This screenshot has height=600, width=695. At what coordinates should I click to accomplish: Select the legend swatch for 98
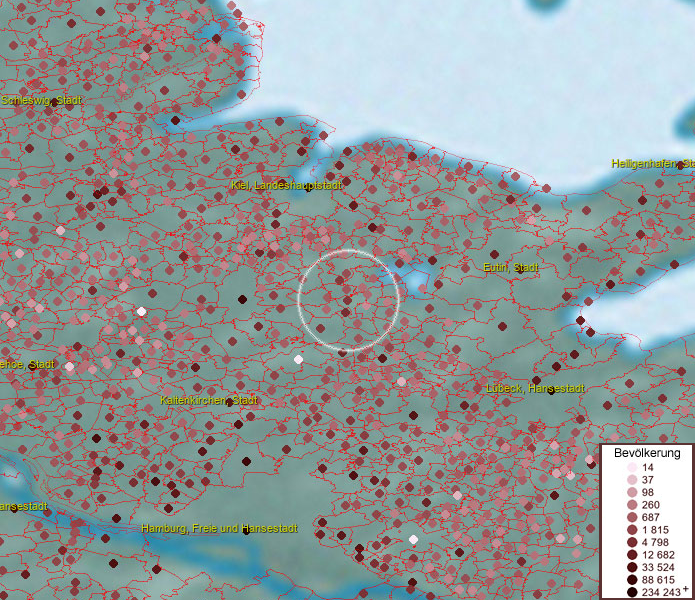click(x=633, y=492)
